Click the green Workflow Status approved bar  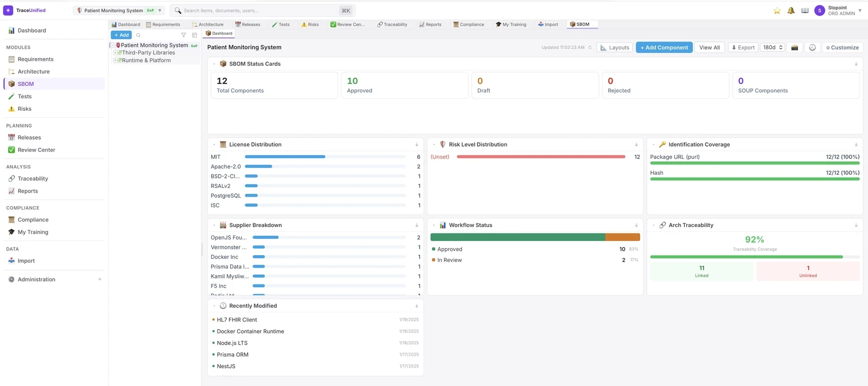click(518, 237)
